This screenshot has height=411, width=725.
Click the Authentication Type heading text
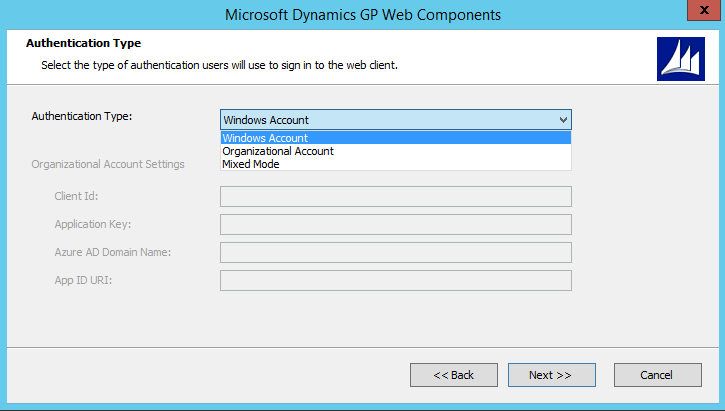[x=84, y=43]
